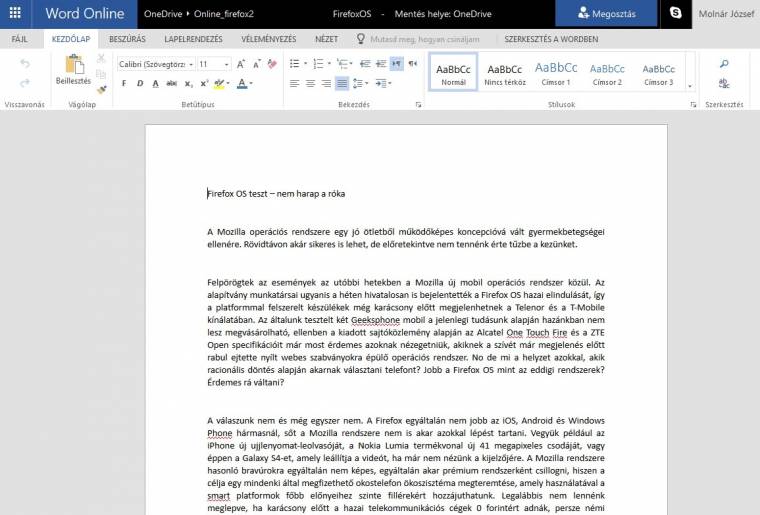Align paragraph to the left

point(294,83)
